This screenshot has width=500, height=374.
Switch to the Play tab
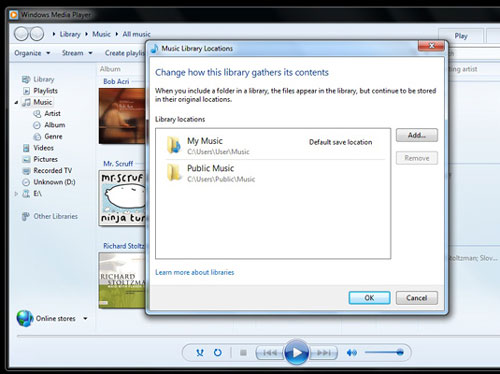pos(461,36)
